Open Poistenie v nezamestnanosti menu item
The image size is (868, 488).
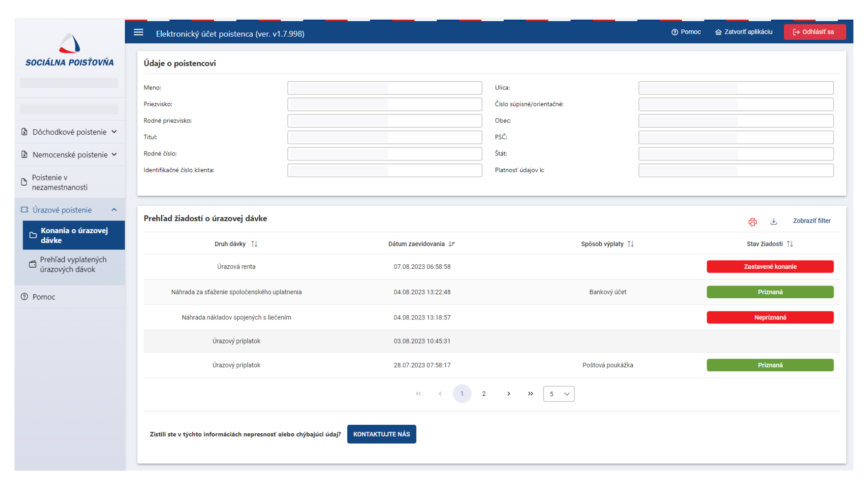[70, 183]
